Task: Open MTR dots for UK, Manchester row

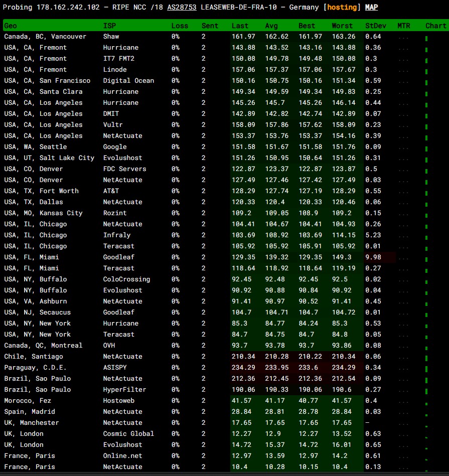Action: pos(403,424)
